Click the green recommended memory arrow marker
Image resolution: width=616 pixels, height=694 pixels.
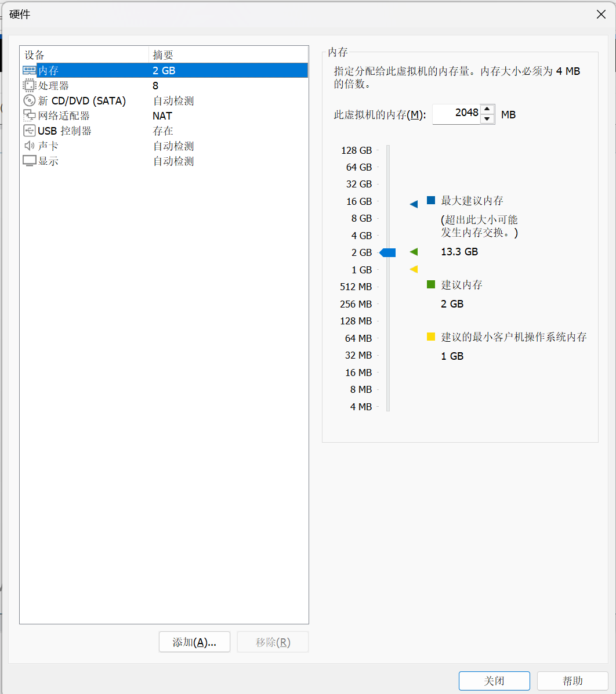414,252
